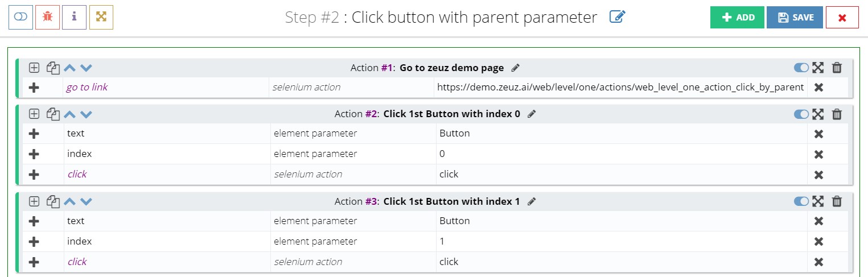The width and height of the screenshot is (868, 277).
Task: Toggle Action #1 enabled switch
Action: 801,68
